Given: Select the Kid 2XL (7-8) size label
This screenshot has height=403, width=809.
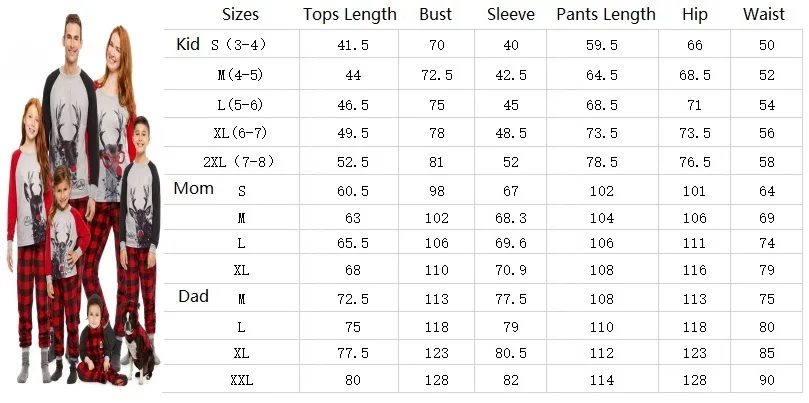Looking at the screenshot, I should coord(239,162).
